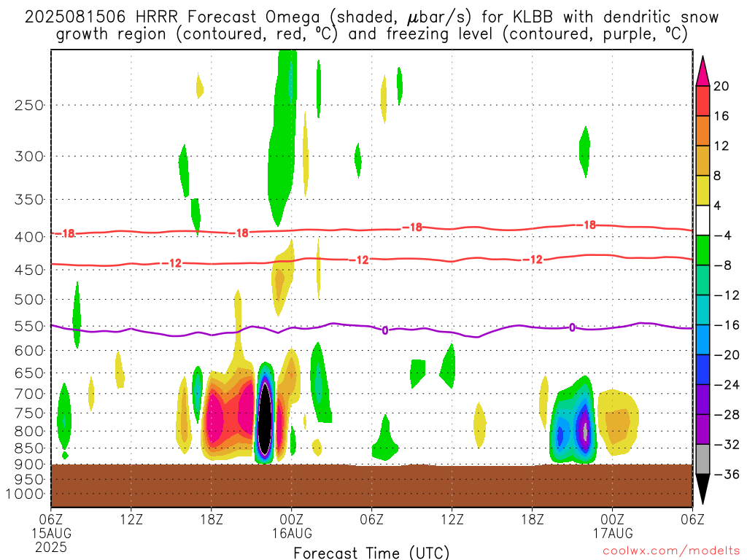The width and height of the screenshot is (747, 560).
Task: Click the colorbar value label -16
Action: pyautogui.click(x=727, y=324)
